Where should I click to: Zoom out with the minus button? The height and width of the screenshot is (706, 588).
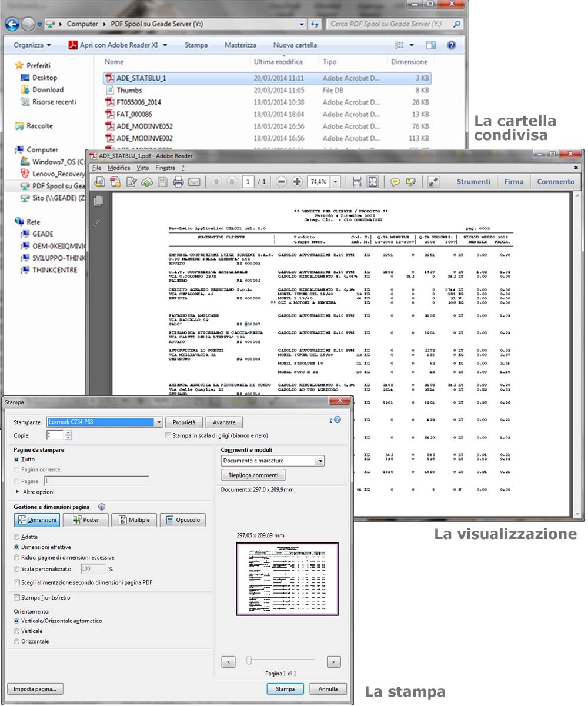click(281, 182)
